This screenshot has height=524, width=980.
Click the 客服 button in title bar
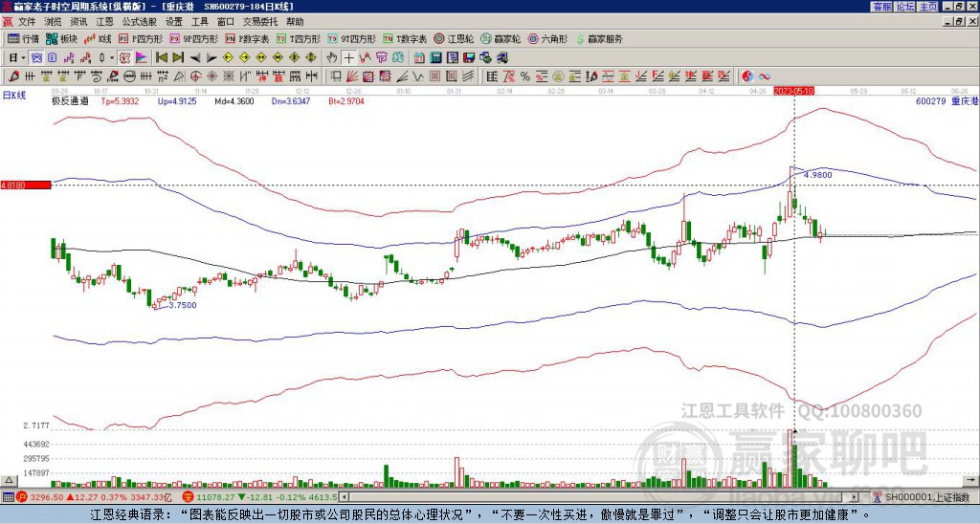[x=881, y=7]
